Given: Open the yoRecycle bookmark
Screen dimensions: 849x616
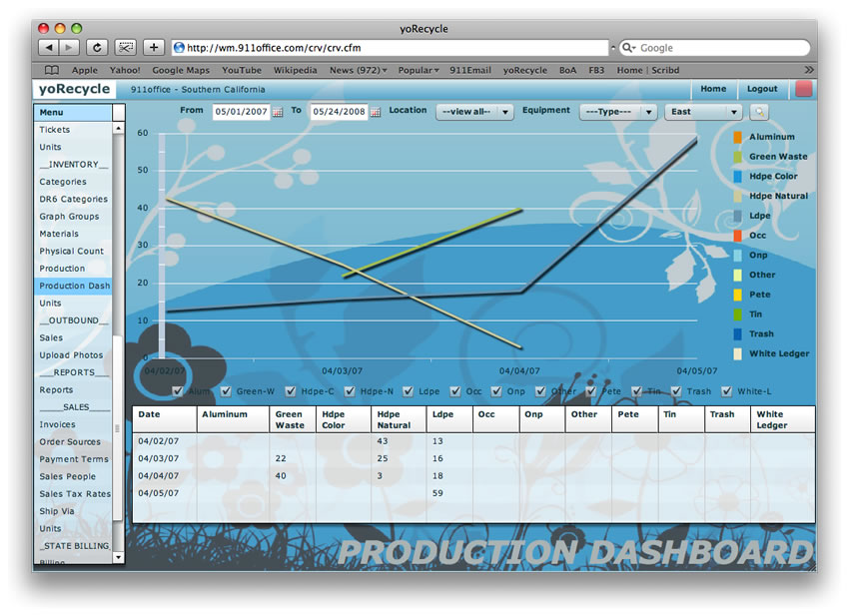Looking at the screenshot, I should [524, 70].
